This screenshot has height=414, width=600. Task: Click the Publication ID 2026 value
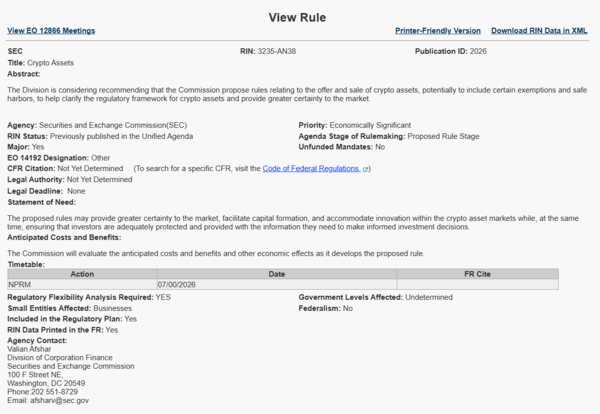coord(478,51)
